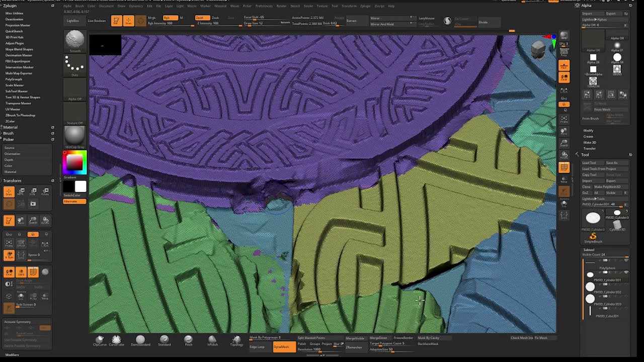Select the hPolish brush
Screen dimensions: 644x362
pyautogui.click(x=212, y=340)
